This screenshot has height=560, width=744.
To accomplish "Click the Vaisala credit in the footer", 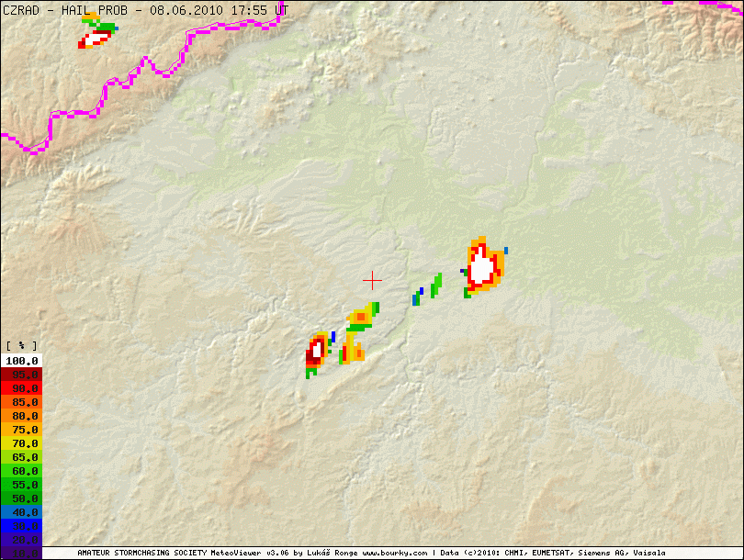I will pos(648,553).
